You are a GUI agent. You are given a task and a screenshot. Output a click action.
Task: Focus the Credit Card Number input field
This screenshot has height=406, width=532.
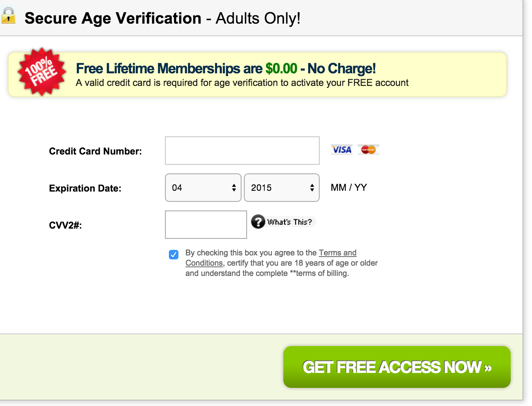tap(242, 151)
